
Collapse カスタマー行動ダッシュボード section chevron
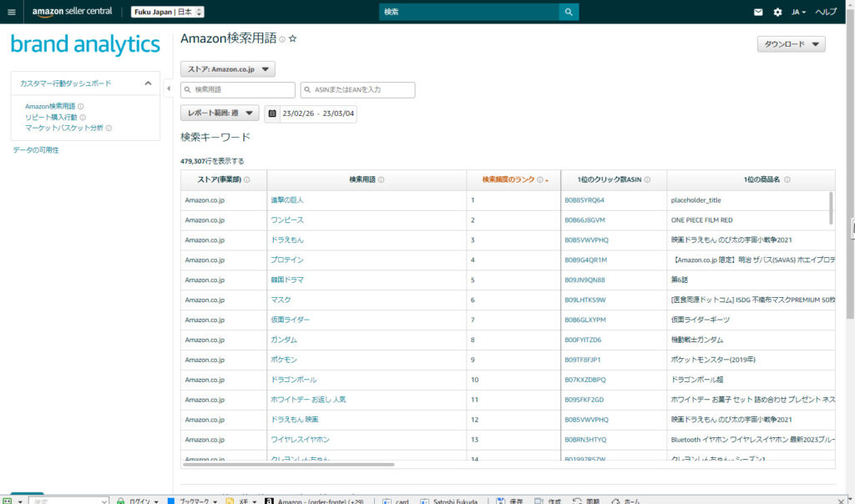point(148,83)
